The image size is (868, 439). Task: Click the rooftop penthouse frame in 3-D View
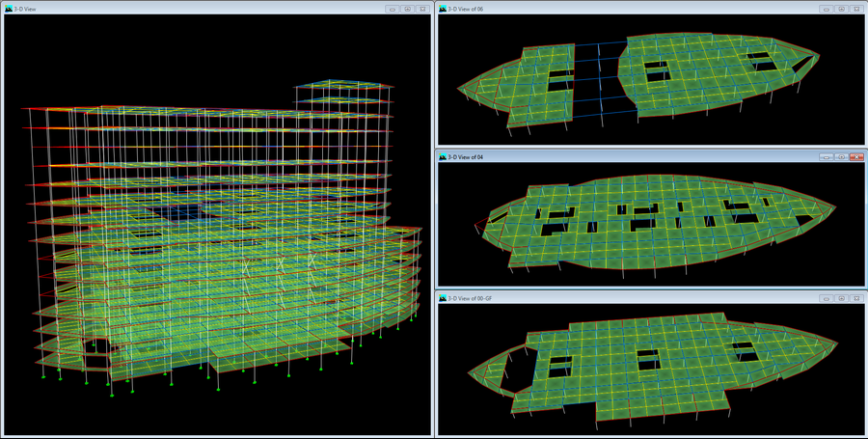pos(344,96)
